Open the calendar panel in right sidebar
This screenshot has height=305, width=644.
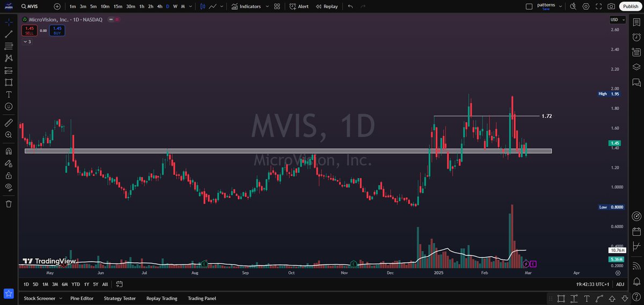point(636,232)
